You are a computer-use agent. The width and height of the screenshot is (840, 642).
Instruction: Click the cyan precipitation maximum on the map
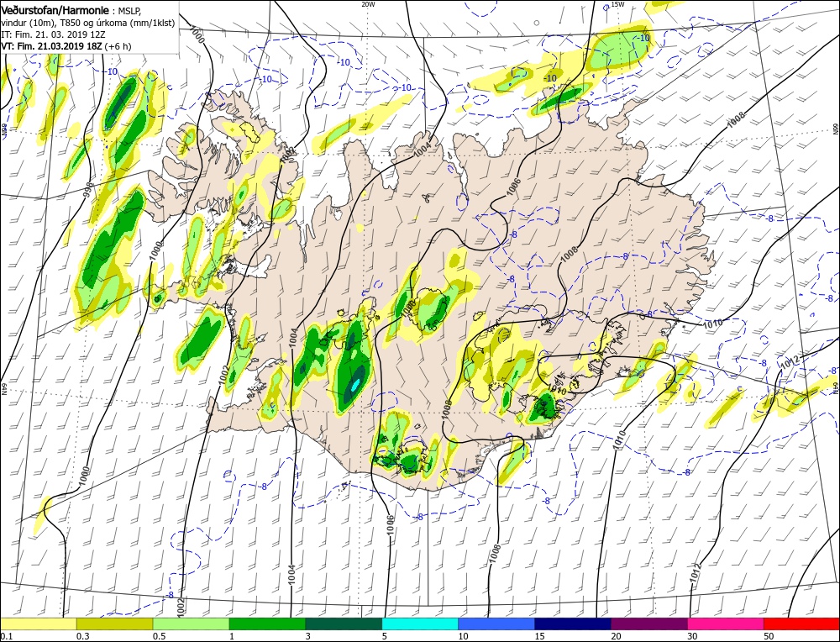tap(355, 384)
